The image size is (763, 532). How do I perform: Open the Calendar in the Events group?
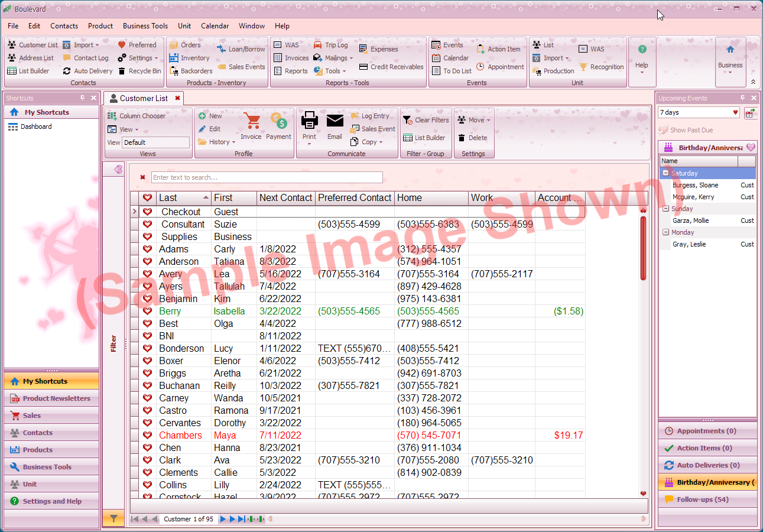452,57
